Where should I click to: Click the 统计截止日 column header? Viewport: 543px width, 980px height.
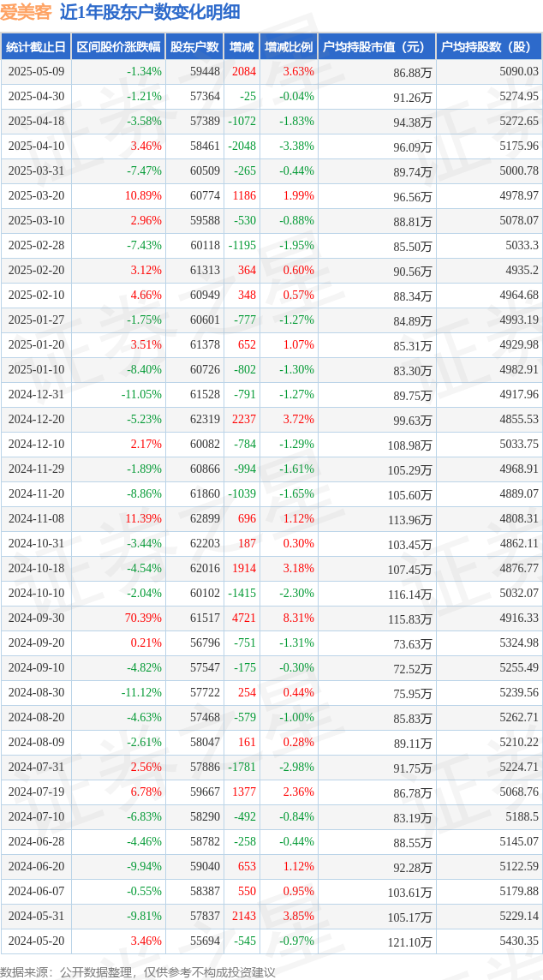coord(36,47)
